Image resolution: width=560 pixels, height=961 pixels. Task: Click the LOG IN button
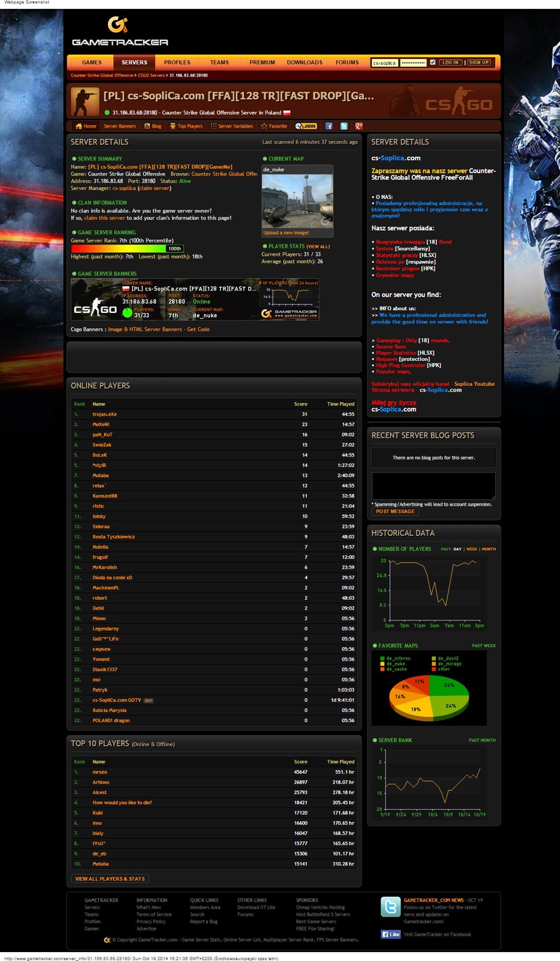click(450, 62)
